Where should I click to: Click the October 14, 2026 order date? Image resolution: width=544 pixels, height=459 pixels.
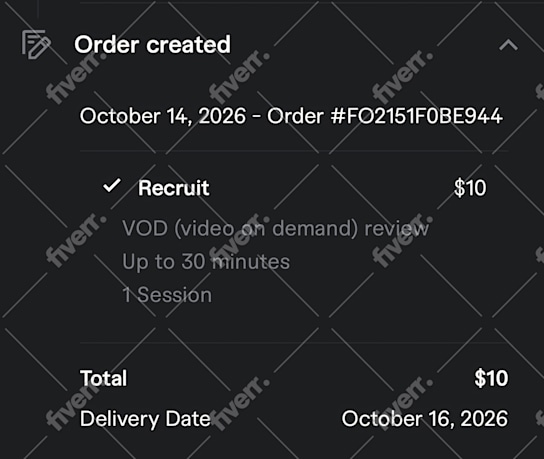click(x=163, y=116)
